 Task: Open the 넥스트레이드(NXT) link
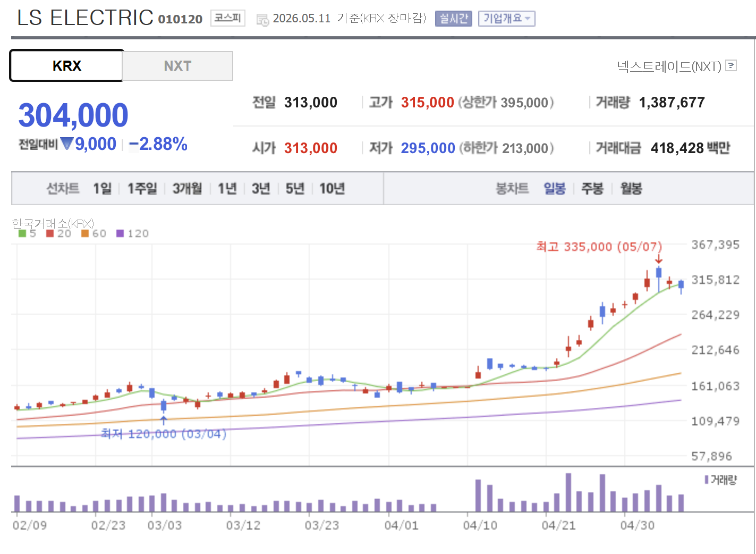(x=669, y=66)
